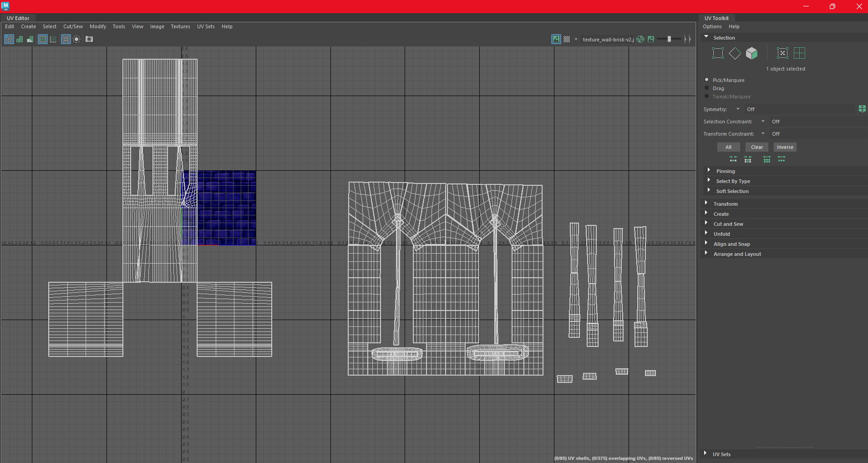This screenshot has height=463, width=868.
Task: Click grow selection icon
Action: pos(767,159)
